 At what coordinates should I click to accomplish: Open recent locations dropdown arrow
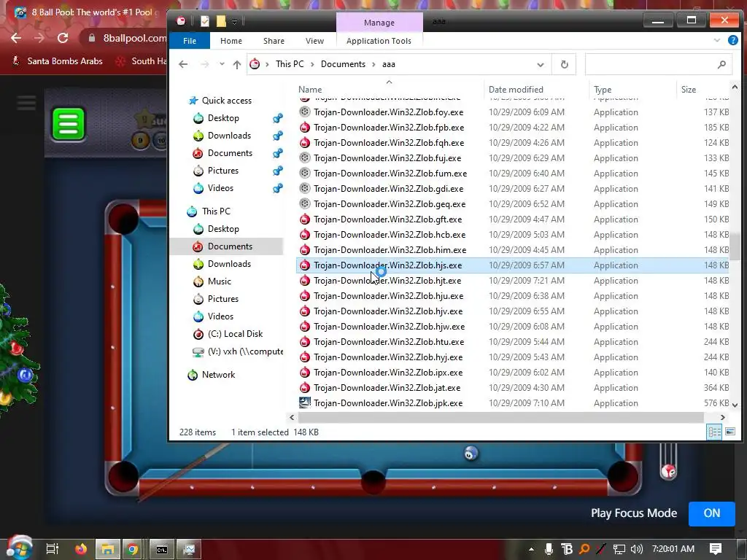pyautogui.click(x=222, y=64)
